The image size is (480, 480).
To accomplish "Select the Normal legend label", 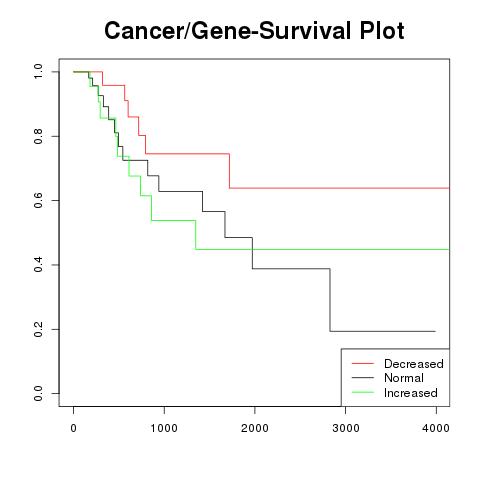I will click(x=404, y=378).
